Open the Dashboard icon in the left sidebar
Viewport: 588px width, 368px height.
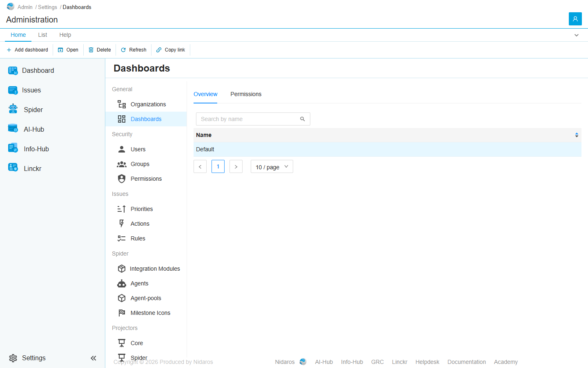13,71
